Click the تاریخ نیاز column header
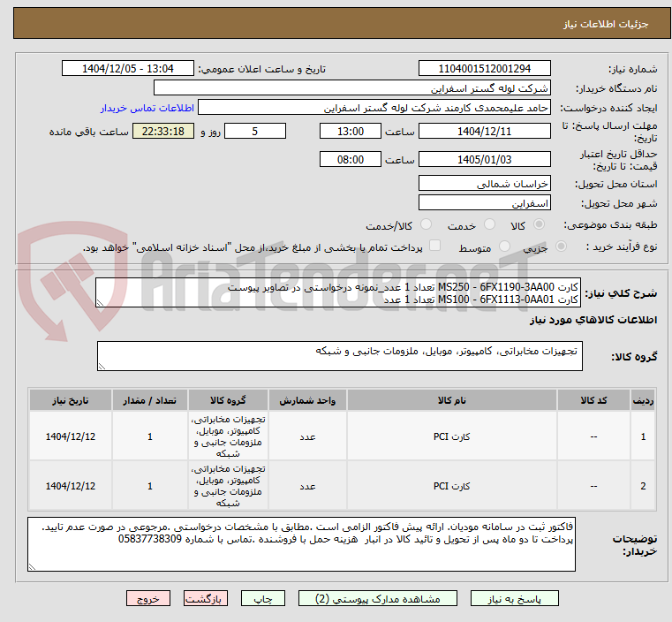 (71, 400)
